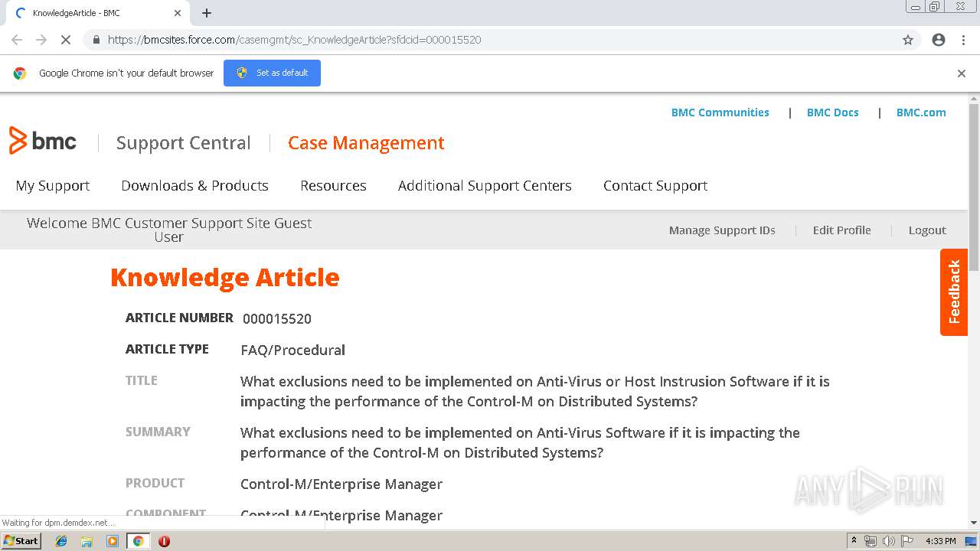Click the scrollbar down arrow
Screen dimensions: 980x551
(974, 523)
